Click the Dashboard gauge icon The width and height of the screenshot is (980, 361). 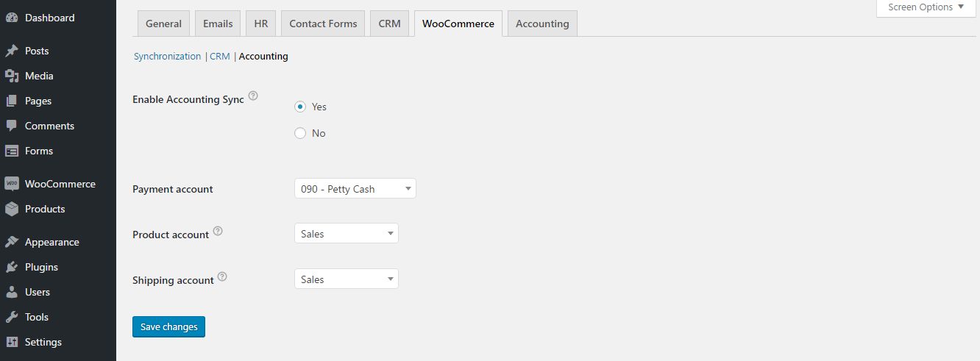12,18
